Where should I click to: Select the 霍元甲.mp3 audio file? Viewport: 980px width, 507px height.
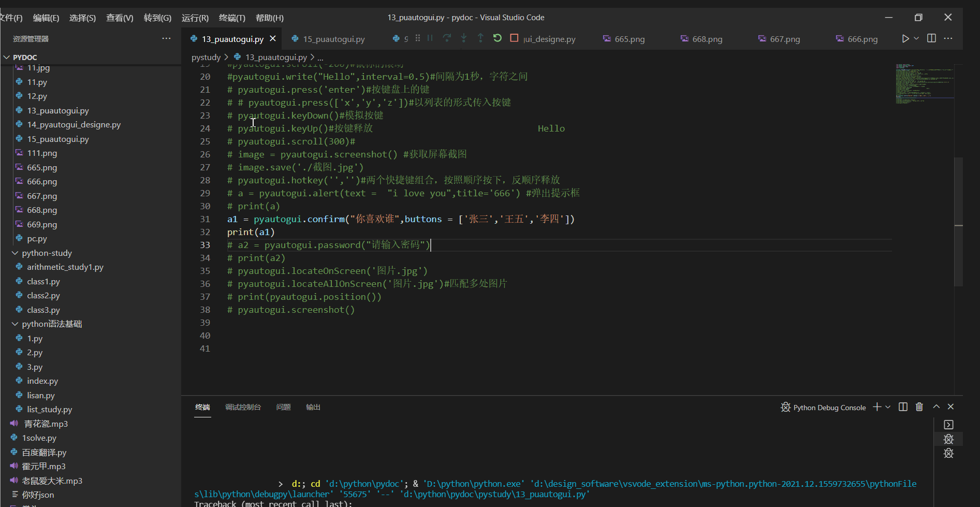tap(43, 467)
